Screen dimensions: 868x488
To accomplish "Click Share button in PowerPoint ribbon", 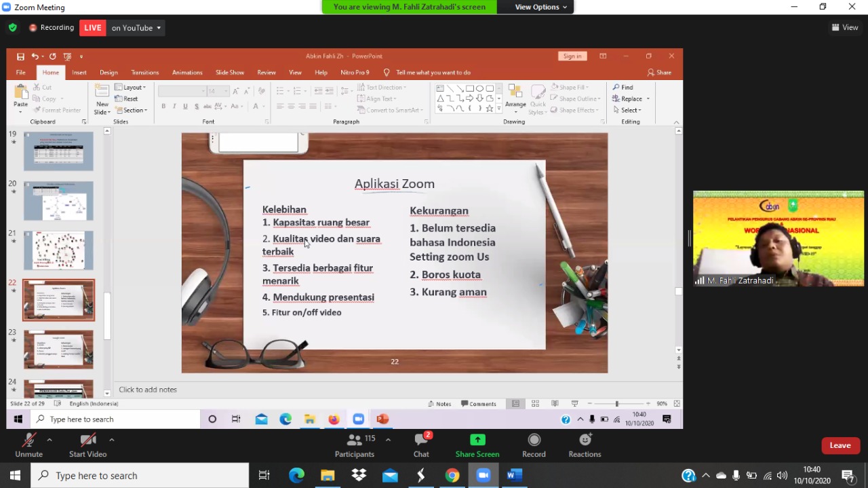I will (659, 73).
